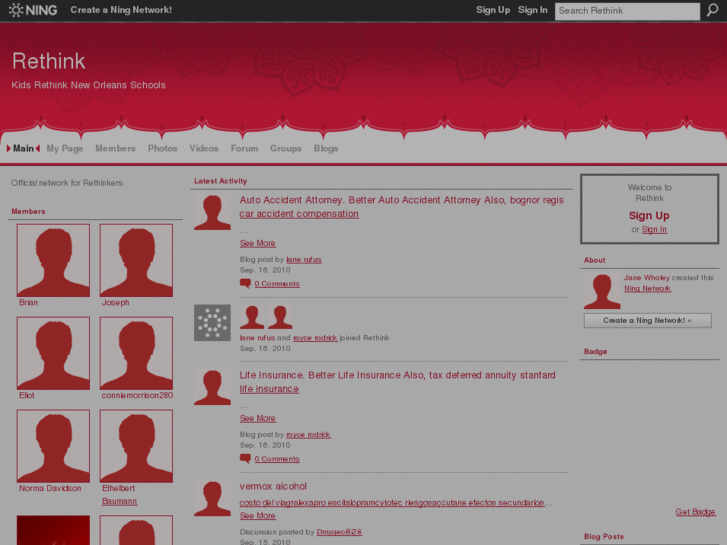Open Auto Accident Attorney post title
Viewport: 727px width, 545px height.
[402, 200]
